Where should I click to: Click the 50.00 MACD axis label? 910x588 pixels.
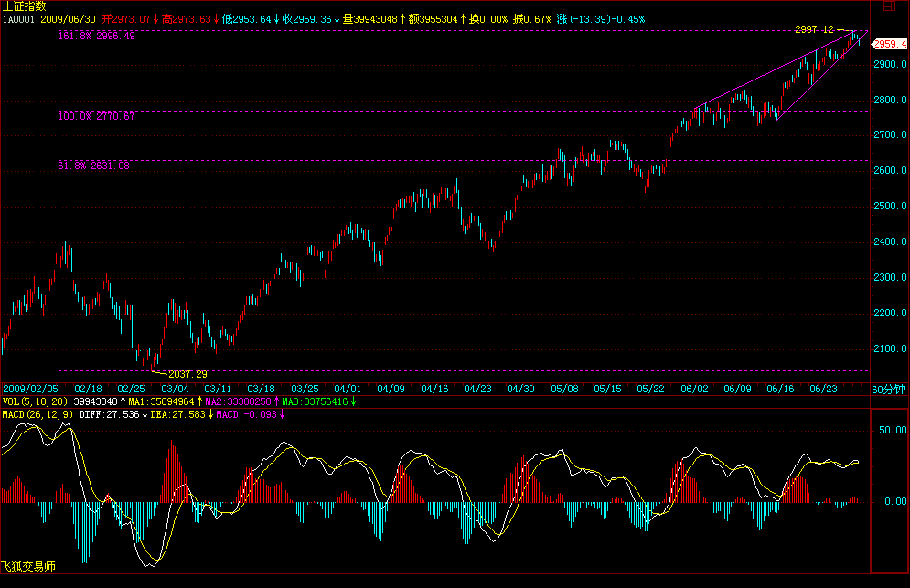893,430
